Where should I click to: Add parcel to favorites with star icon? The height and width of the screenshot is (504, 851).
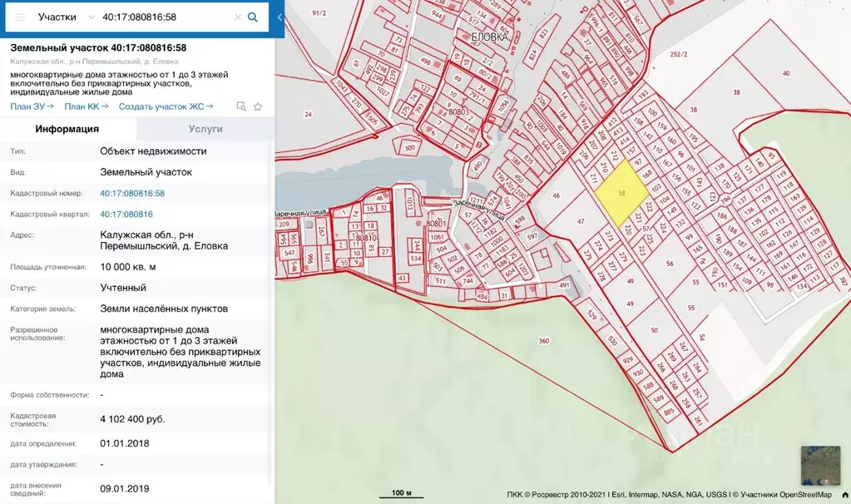pos(258,106)
